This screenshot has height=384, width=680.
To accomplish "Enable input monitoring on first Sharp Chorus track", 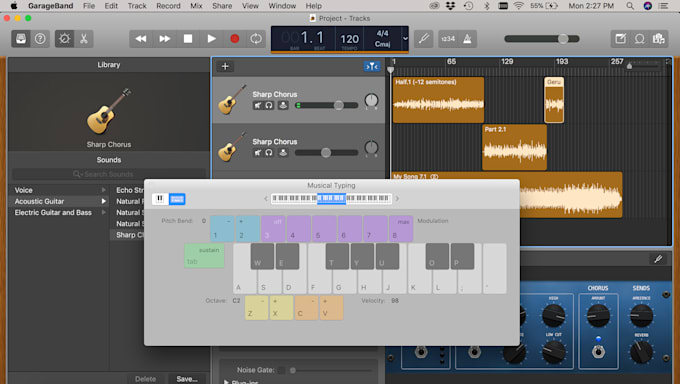I will pyautogui.click(x=283, y=105).
